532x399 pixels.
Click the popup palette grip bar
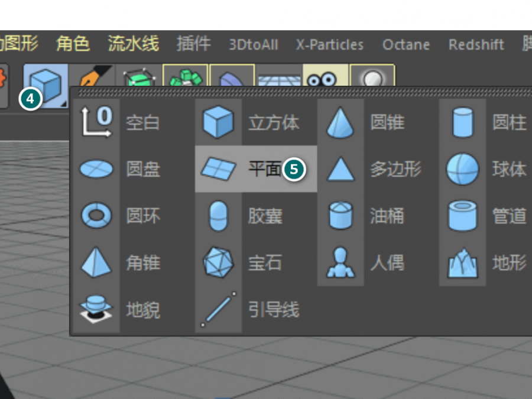pos(304,93)
